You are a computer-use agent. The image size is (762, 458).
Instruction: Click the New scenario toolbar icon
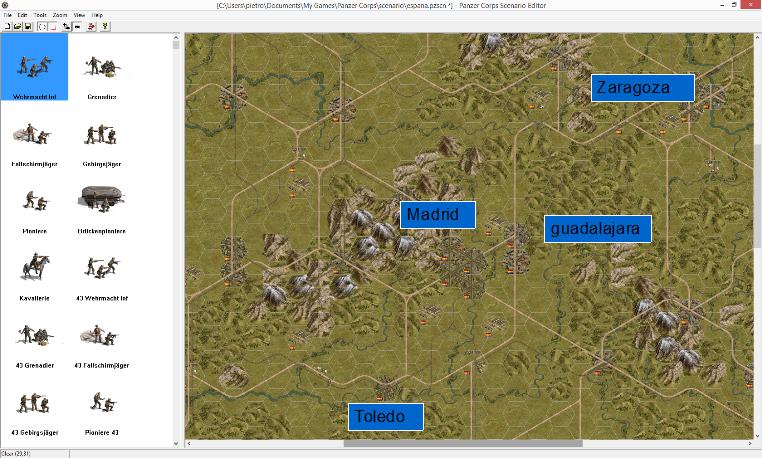pyautogui.click(x=7, y=26)
